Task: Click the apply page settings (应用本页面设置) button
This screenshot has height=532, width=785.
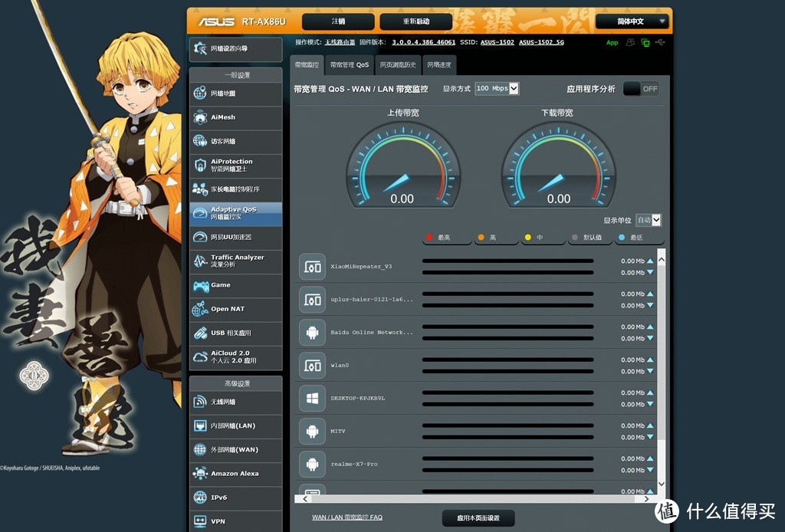Action: coord(478,518)
